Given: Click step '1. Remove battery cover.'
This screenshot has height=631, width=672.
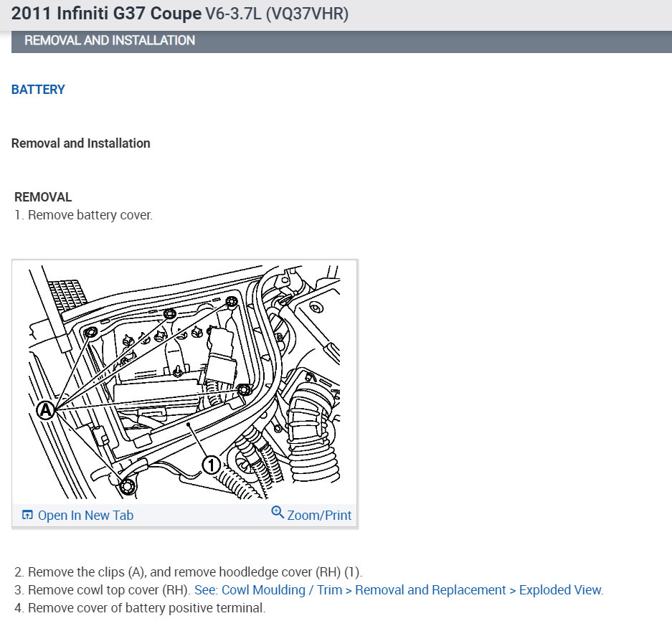Looking at the screenshot, I should point(84,215).
